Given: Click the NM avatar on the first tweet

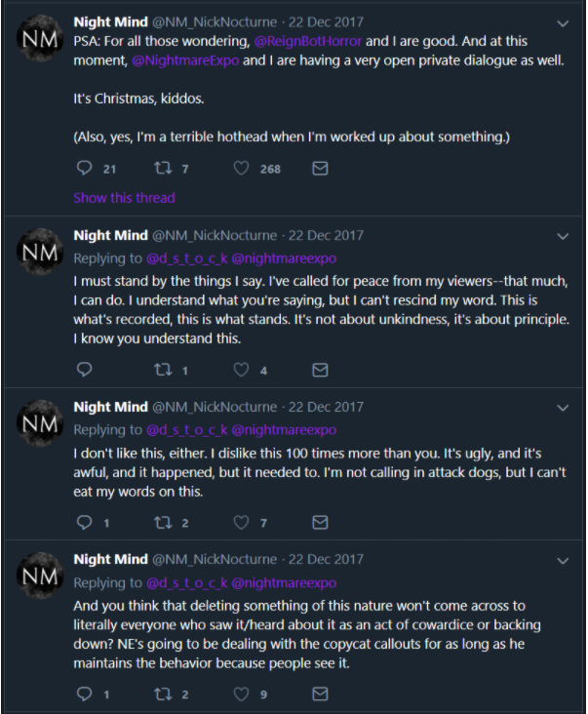Looking at the screenshot, I should [40, 38].
